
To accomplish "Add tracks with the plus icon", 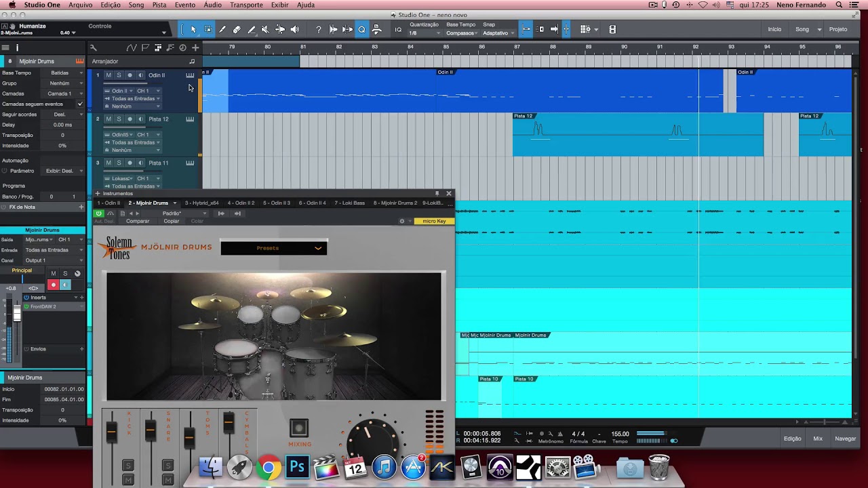I will click(195, 47).
